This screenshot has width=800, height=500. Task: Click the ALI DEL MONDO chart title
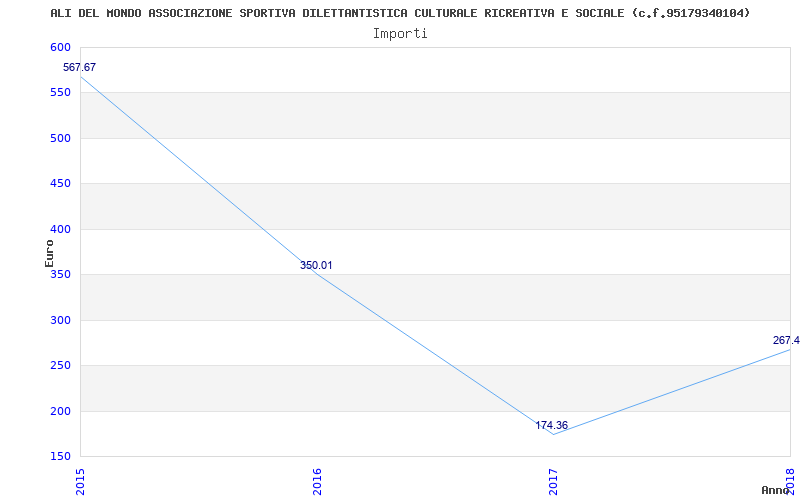click(x=400, y=13)
